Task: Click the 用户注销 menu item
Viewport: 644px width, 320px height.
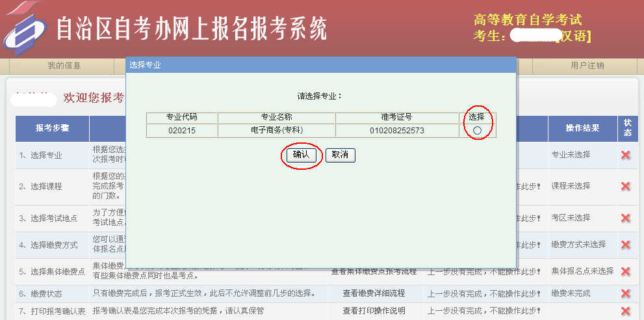Action: tap(587, 66)
